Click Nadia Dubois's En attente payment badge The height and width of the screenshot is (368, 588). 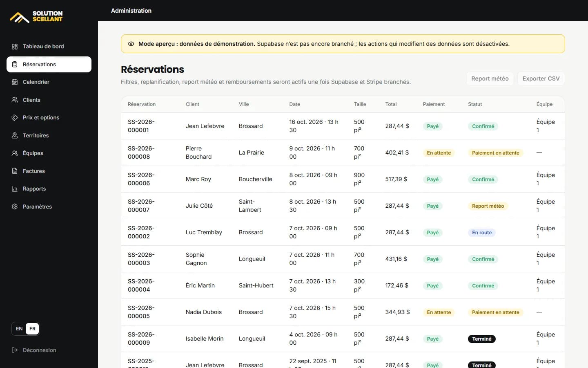click(x=439, y=312)
